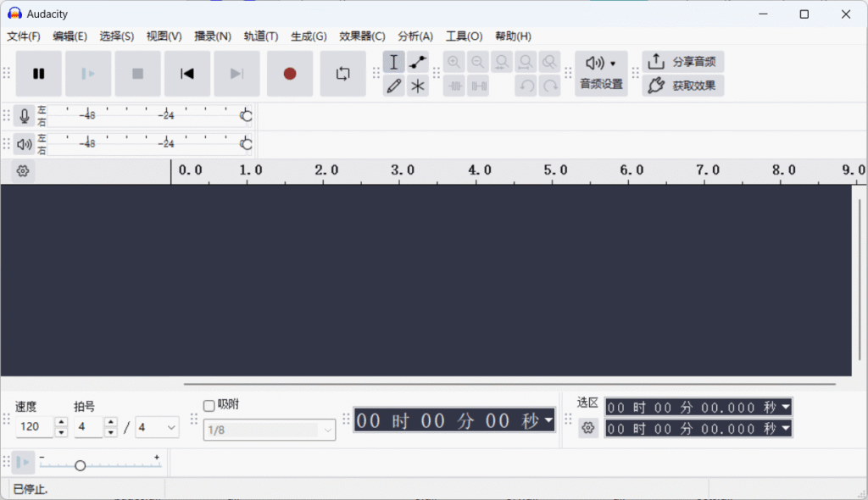Click the 选区 selection settings gear
Image resolution: width=868 pixels, height=500 pixels.
point(588,427)
